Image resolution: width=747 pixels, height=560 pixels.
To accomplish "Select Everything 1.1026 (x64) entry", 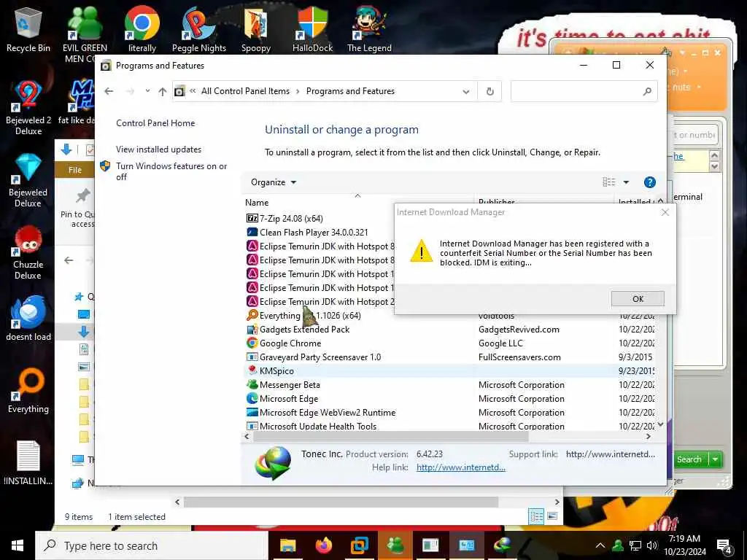I will [x=310, y=315].
